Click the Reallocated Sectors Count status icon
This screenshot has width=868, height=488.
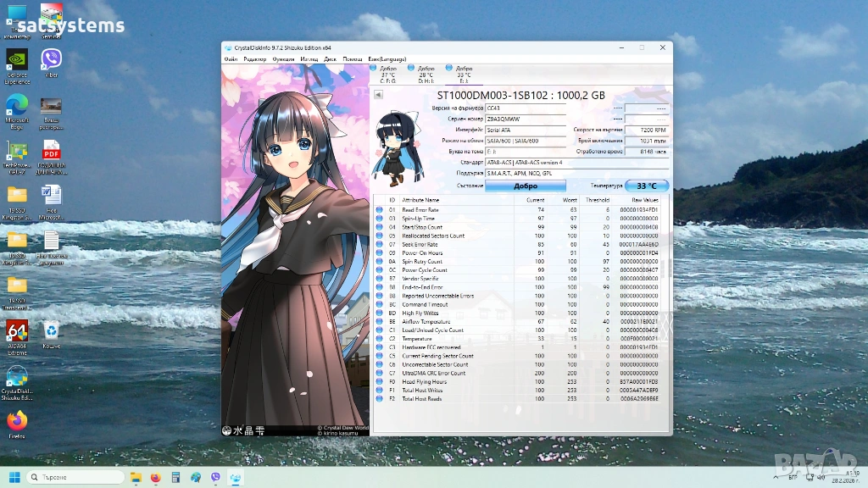click(379, 236)
